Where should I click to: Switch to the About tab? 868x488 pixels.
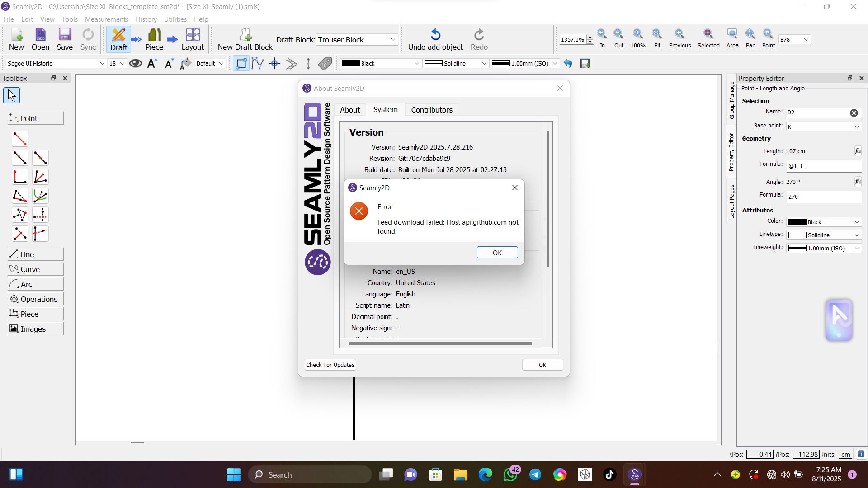coord(350,110)
